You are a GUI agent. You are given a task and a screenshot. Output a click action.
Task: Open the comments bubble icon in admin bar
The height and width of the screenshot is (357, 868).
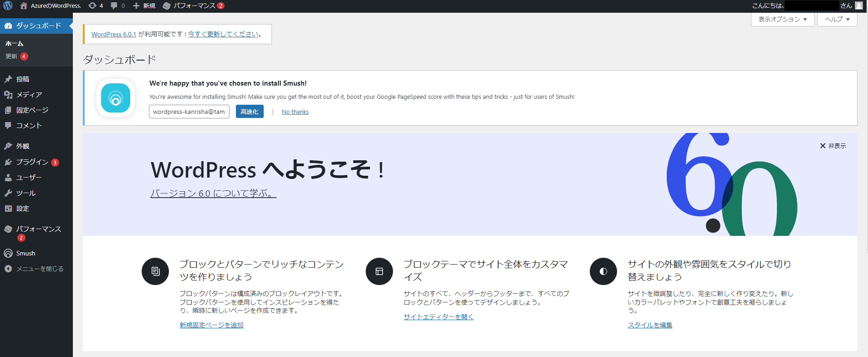click(x=114, y=5)
